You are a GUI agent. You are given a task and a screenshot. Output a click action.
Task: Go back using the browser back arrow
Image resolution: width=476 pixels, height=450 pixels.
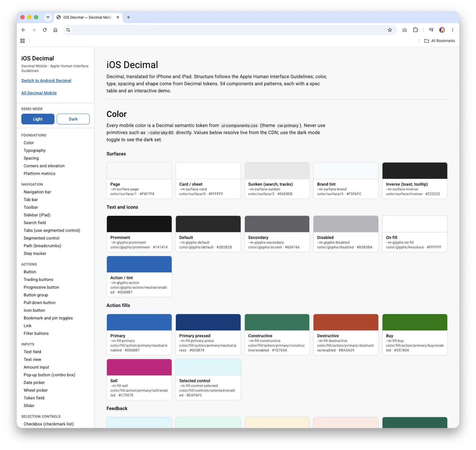24,30
